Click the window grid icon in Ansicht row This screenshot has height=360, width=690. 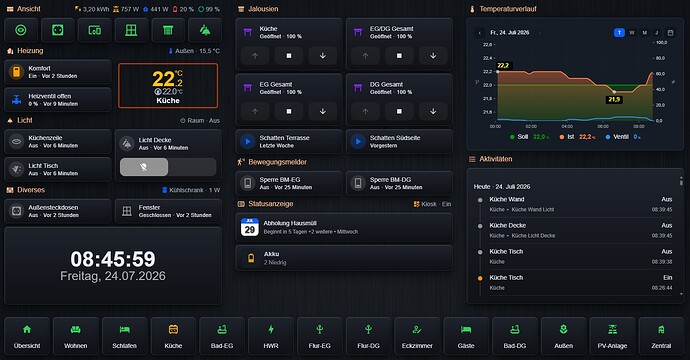pos(131,30)
